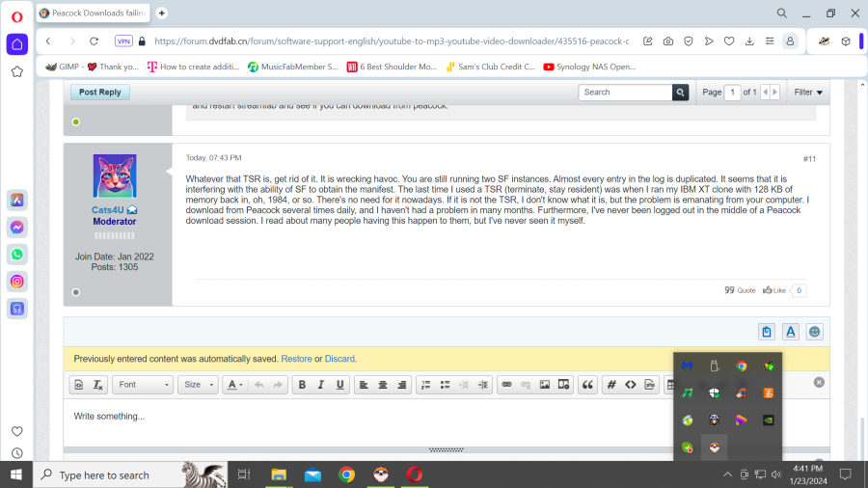Screen dimensions: 868x488
Task: Toggle underline formatting in reply editor
Action: click(x=339, y=385)
